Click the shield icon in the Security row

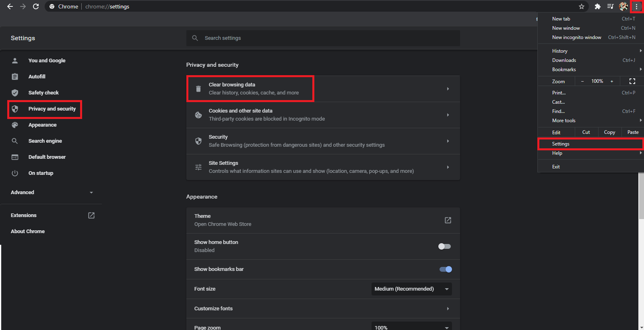198,141
